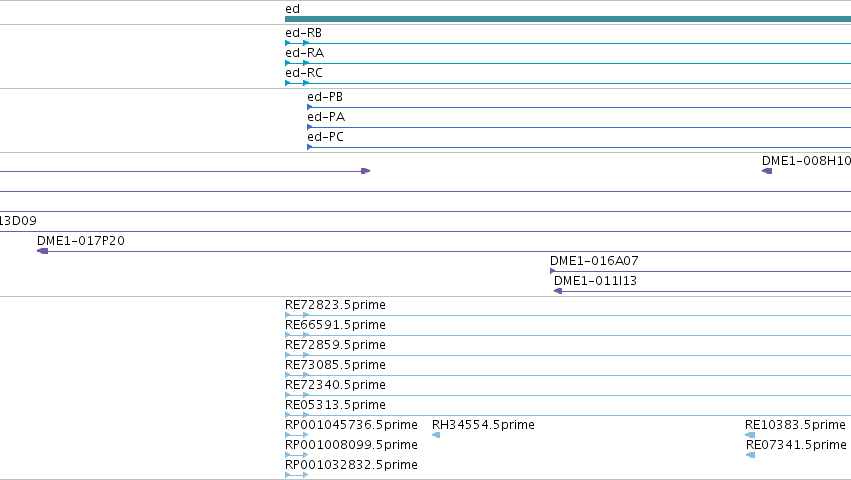Click the ed-PA protein label
Screen dimensions: 851x480
pyautogui.click(x=326, y=117)
